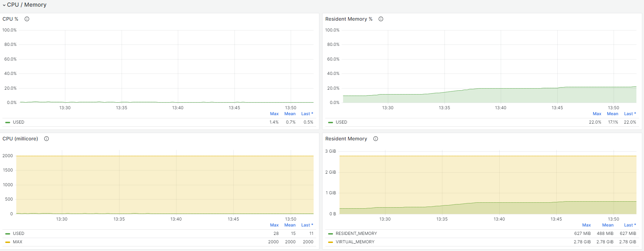Open the Resident Memory % panel title menu
This screenshot has height=251, width=644.
click(349, 19)
